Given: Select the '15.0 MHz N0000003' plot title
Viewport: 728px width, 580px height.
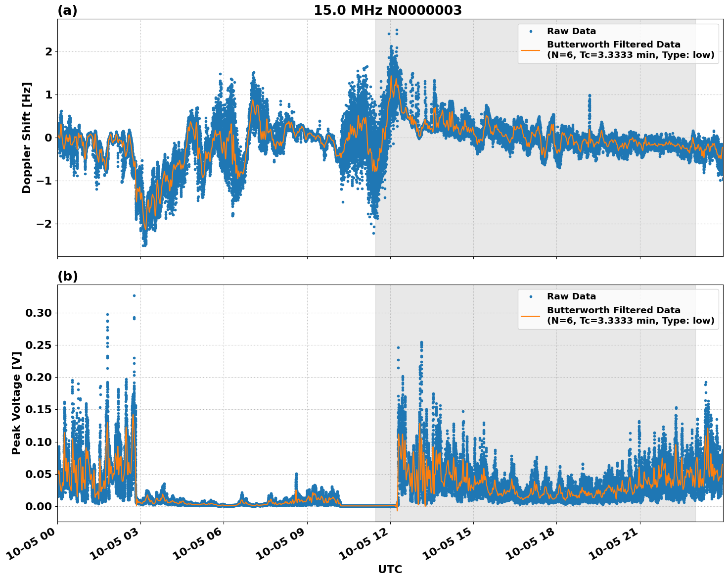Looking at the screenshot, I should [x=387, y=10].
